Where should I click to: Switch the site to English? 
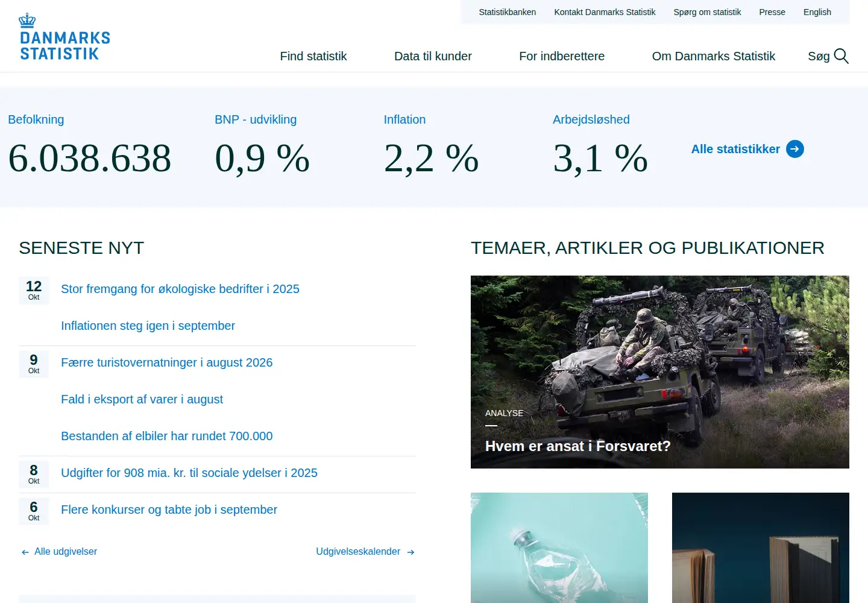coord(817,12)
